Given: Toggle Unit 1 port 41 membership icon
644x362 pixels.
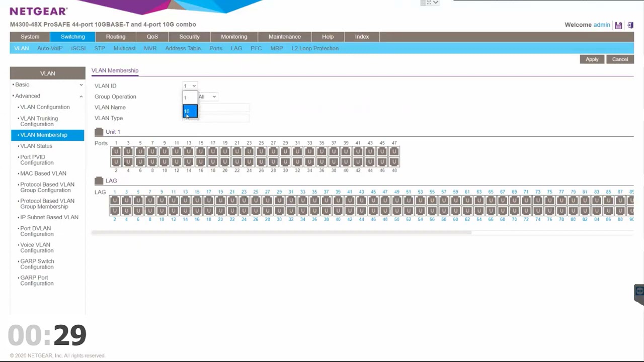Looking at the screenshot, I should [x=358, y=151].
